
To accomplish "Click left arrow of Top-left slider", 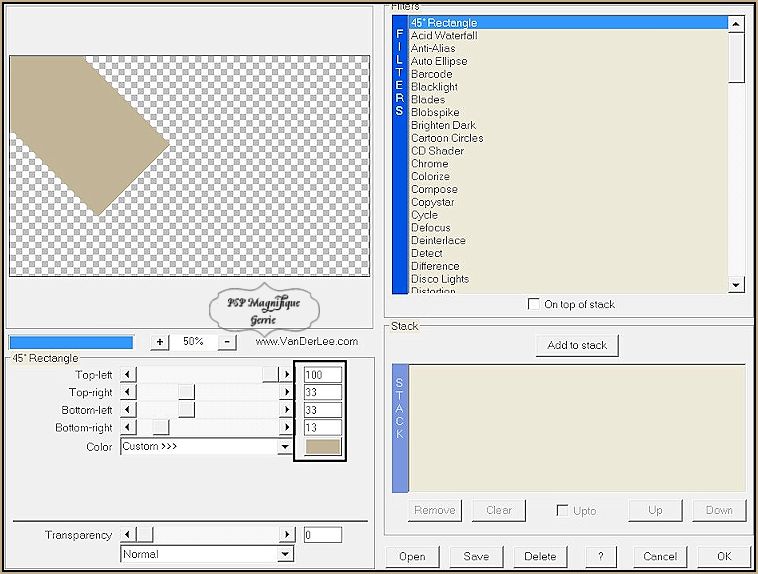I will (x=128, y=374).
